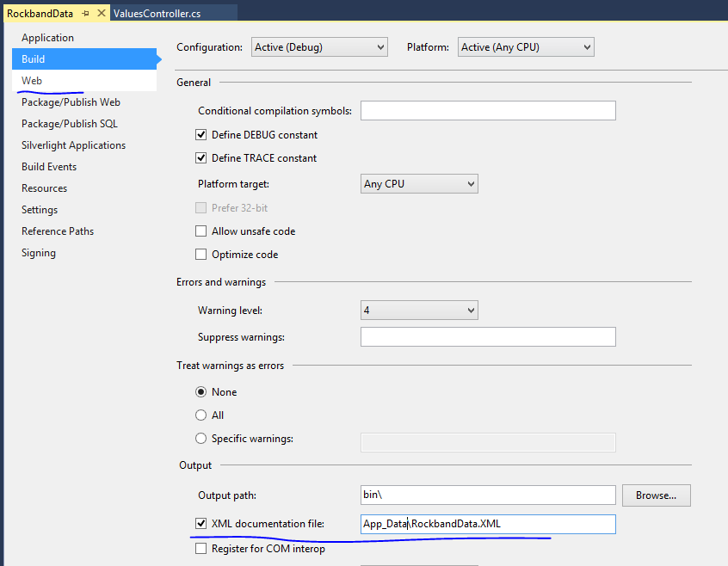Open the Configuration dropdown
The width and height of the screenshot is (728, 566).
(319, 47)
